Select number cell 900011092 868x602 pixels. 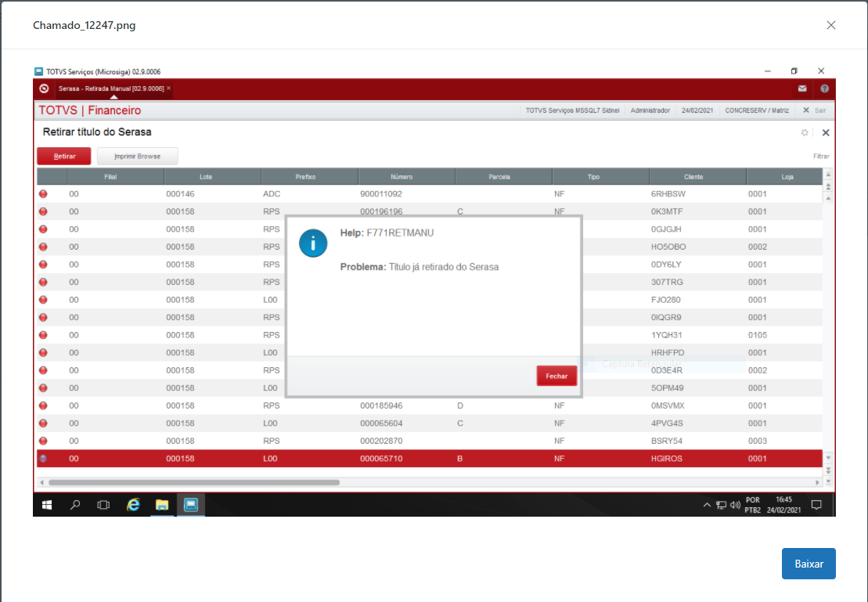[x=381, y=194]
